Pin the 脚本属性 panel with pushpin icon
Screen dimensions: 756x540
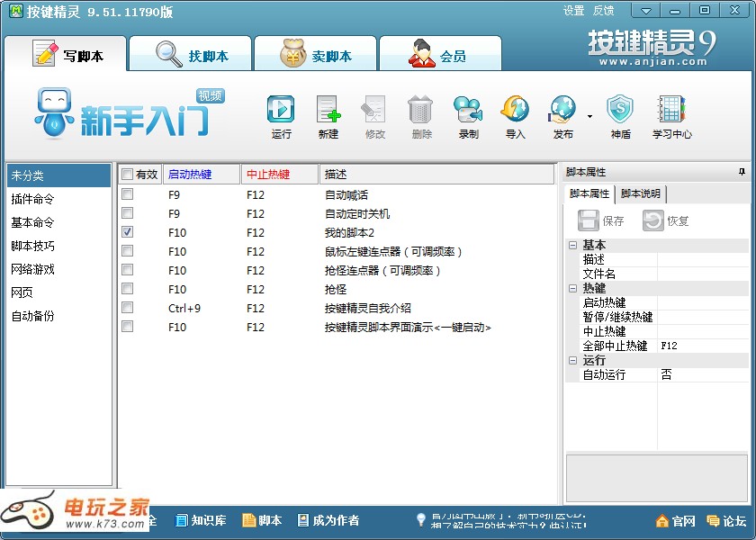click(x=742, y=172)
